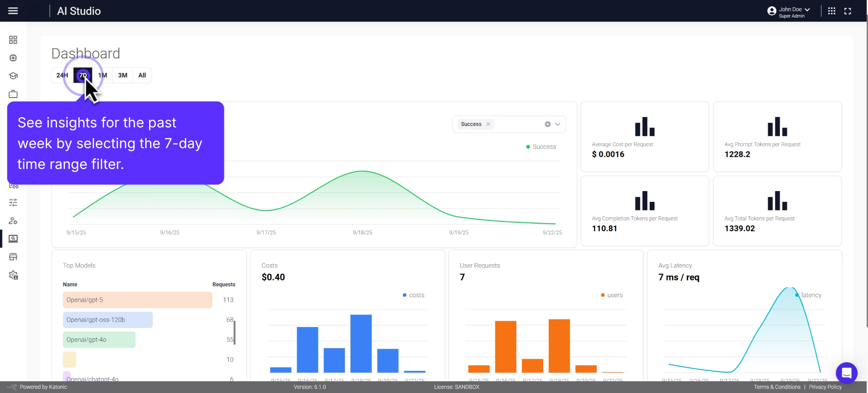Open the sliders tuning icon in sidebar

coord(13,202)
